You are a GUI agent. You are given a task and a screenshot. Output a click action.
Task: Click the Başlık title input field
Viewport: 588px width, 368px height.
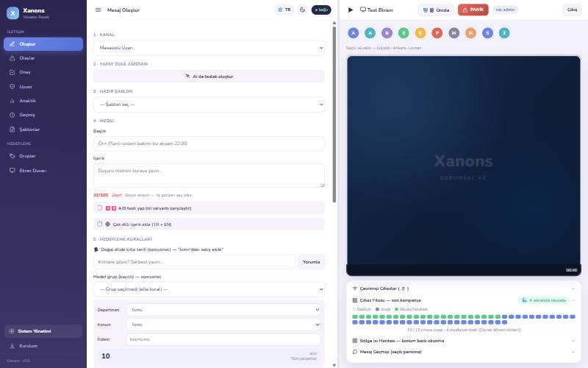click(209, 144)
